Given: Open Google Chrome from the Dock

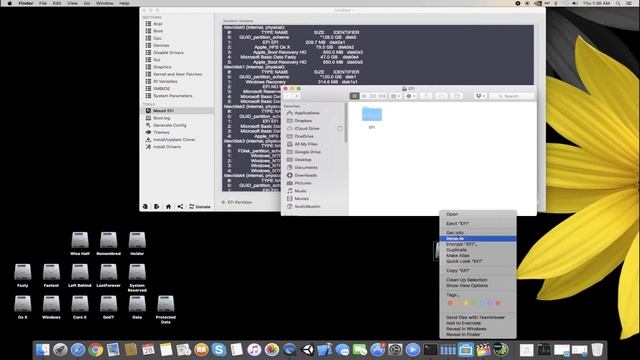Looking at the screenshot, I should pos(96,350).
